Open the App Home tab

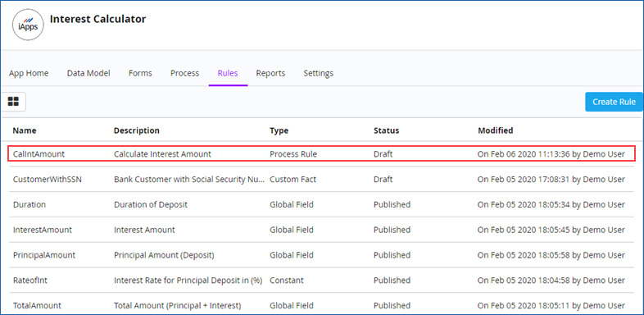click(29, 73)
